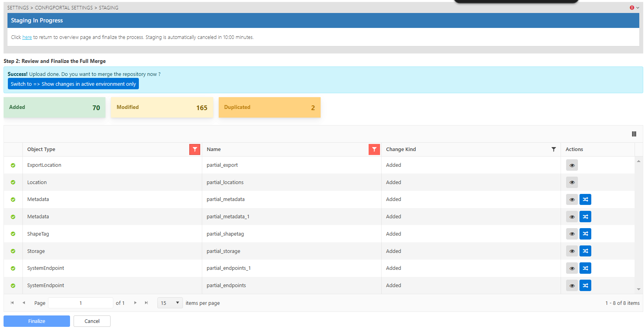Click the page number input field
The image size is (644, 330).
81,303
